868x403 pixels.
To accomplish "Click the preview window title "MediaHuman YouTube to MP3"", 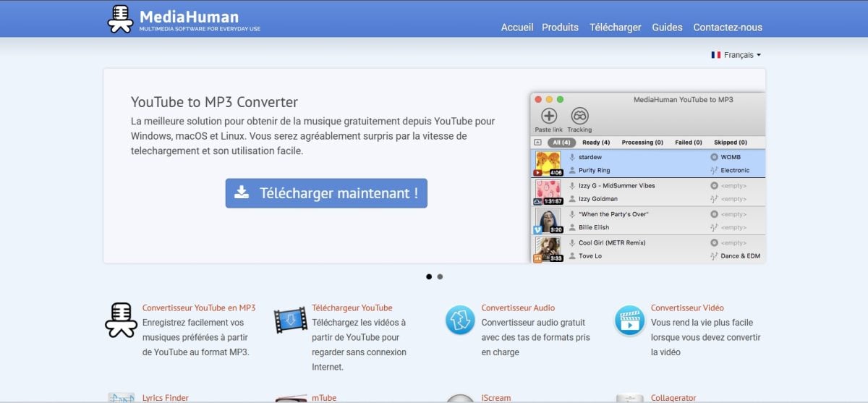I will point(684,99).
